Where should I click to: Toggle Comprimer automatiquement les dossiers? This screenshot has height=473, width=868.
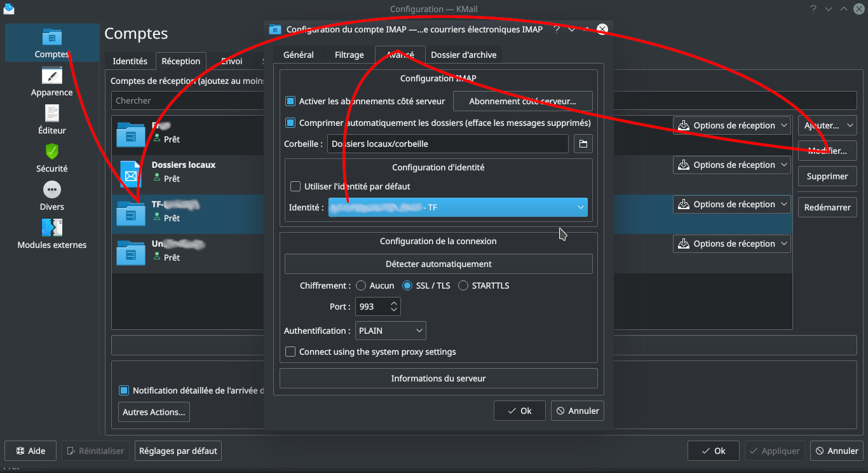point(290,123)
